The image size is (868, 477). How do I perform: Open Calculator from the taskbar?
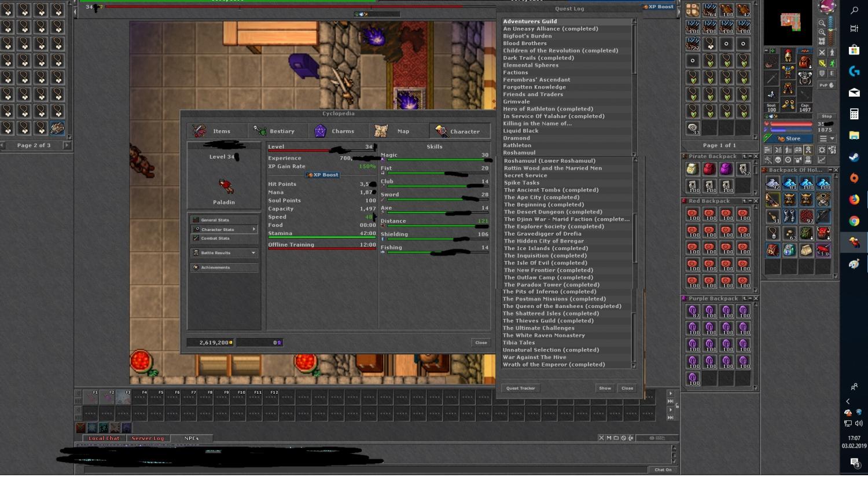(x=854, y=114)
